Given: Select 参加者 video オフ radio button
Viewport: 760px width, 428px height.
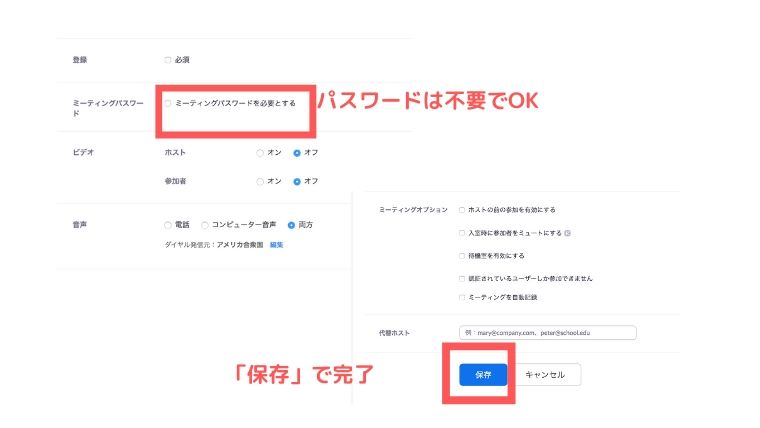Looking at the screenshot, I should (297, 182).
